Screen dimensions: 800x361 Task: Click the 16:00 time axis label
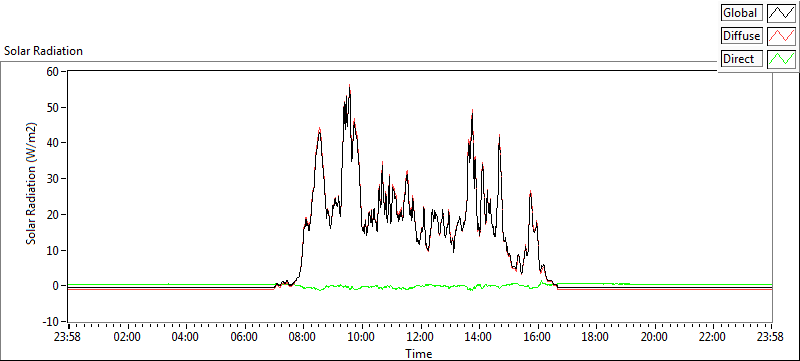click(x=538, y=337)
